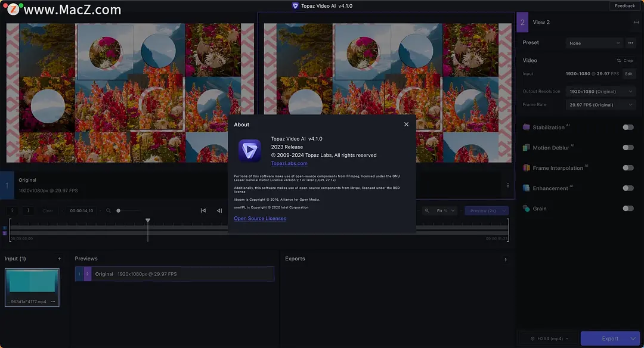Select the view 1 number badge
644x348 pixels.
coord(7,185)
